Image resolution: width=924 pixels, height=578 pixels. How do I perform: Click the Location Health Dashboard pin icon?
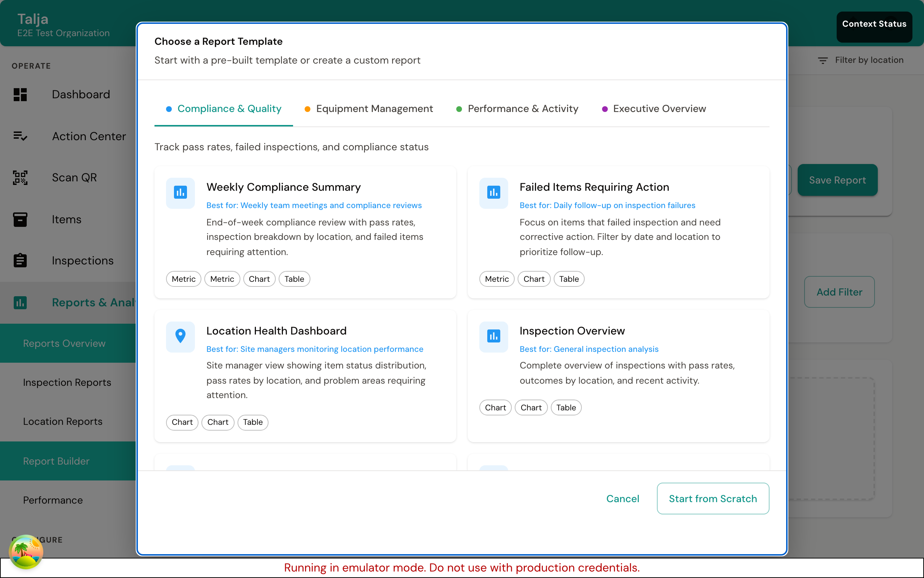click(180, 336)
